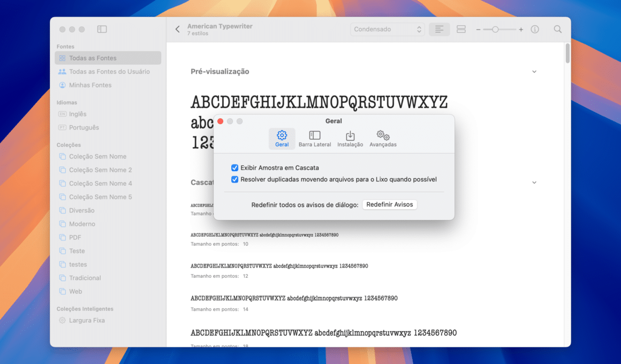Open search with the magnifier icon
This screenshot has width=621, height=364.
tap(558, 29)
